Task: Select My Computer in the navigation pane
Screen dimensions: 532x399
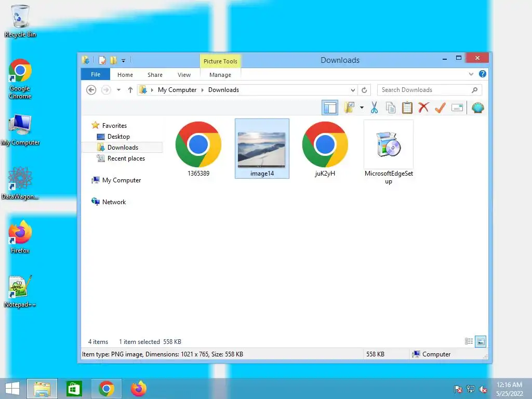Action: [x=121, y=180]
